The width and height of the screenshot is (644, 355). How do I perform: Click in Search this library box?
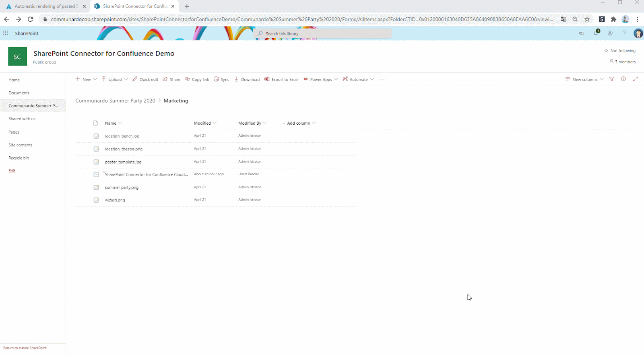322,33
